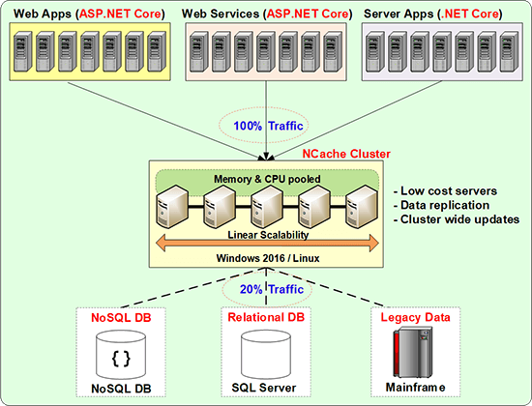Click the 20% Traffic label
Screen dimensions: 532x406
[272, 289]
